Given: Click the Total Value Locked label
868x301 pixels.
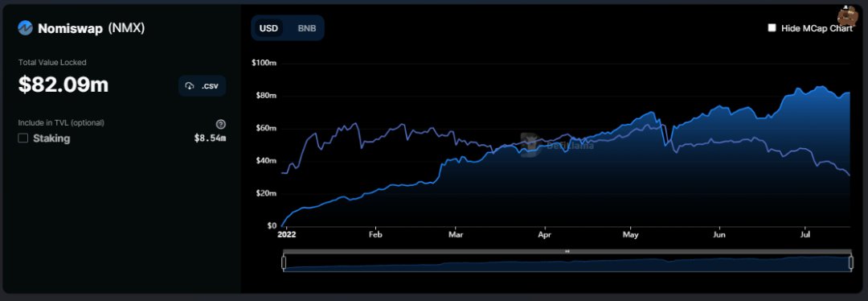Looking at the screenshot, I should tap(52, 63).
